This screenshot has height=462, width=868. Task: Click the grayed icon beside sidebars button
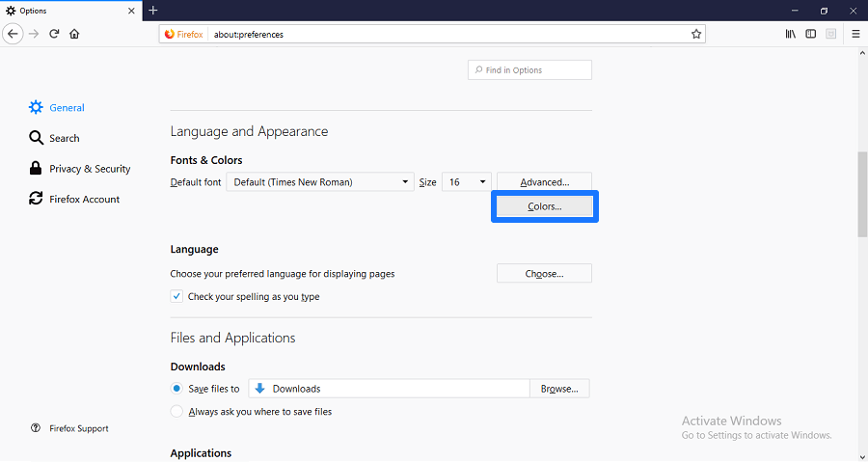click(x=831, y=34)
